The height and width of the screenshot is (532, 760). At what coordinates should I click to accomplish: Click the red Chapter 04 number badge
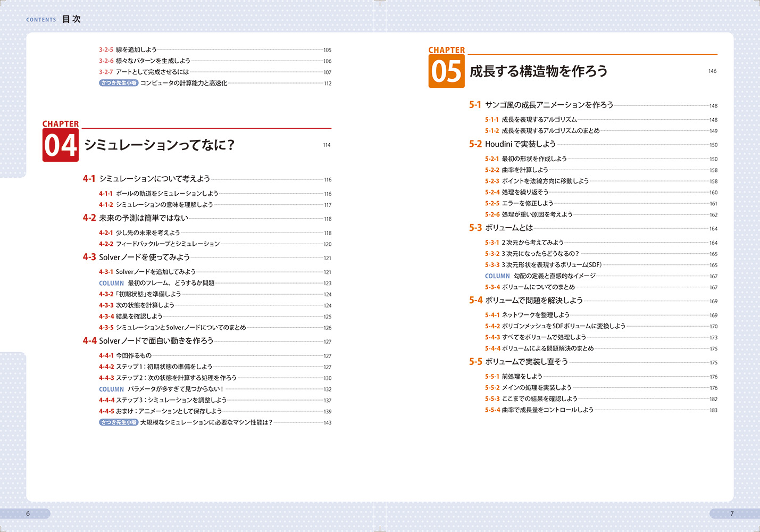coord(60,146)
